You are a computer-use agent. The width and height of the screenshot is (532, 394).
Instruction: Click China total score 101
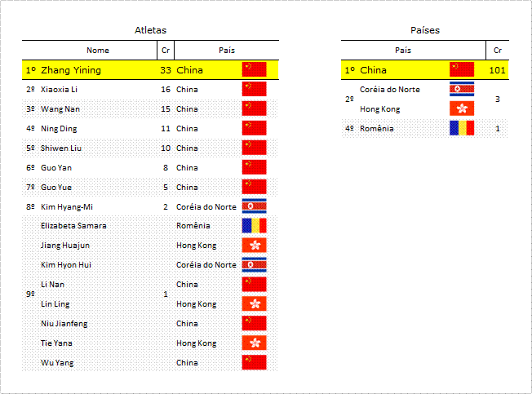(497, 70)
